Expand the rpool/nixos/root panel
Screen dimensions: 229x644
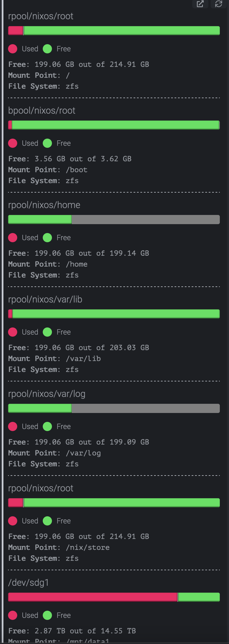point(41,16)
